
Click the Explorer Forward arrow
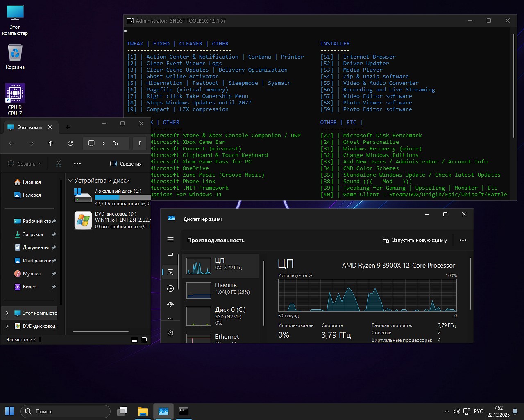31,143
